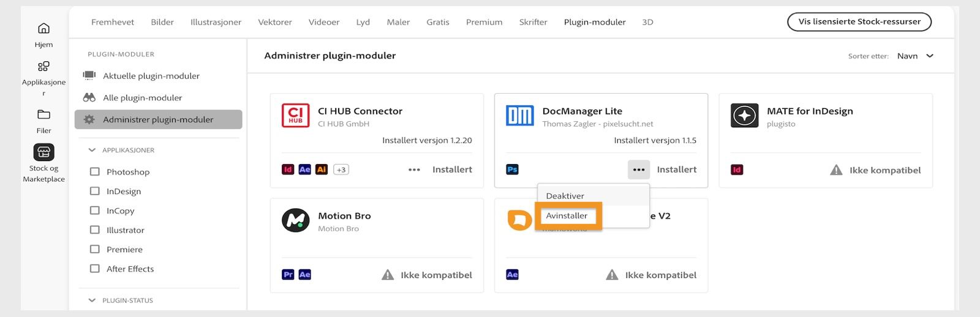Switch to the Premium tab
The width and height of the screenshot is (980, 317).
[x=484, y=22]
